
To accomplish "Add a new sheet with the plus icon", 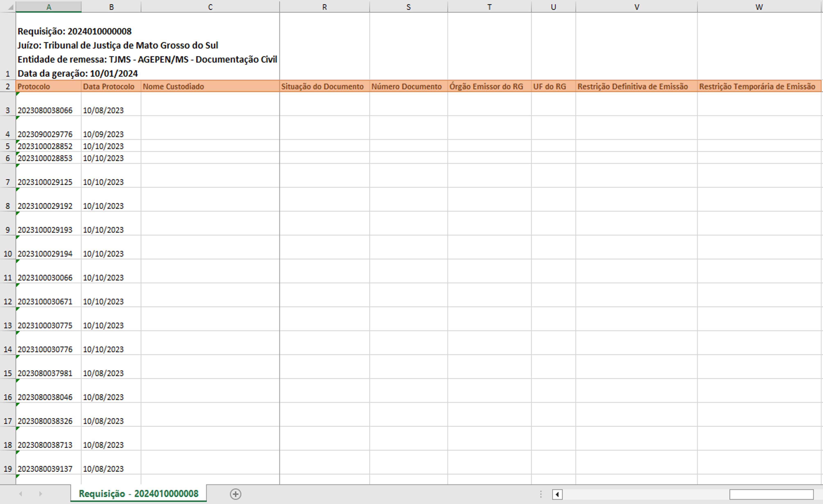I will coord(236,494).
